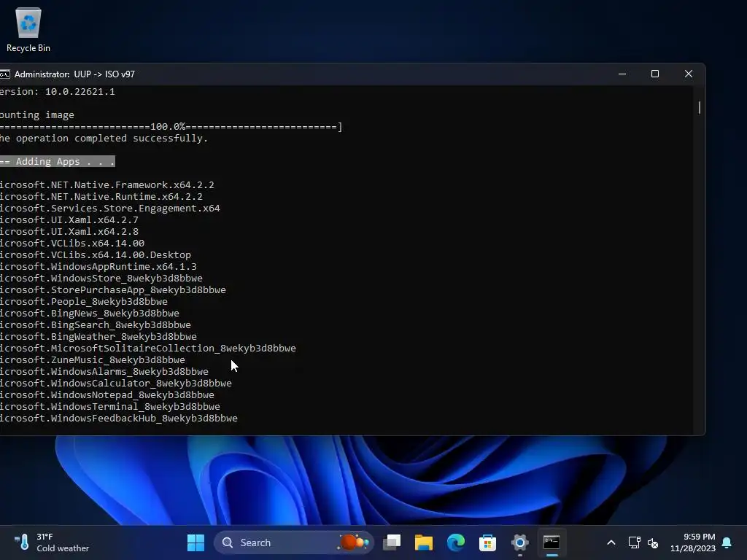The image size is (747, 560).
Task: Switch to the command prompt taskbar icon
Action: point(551,542)
